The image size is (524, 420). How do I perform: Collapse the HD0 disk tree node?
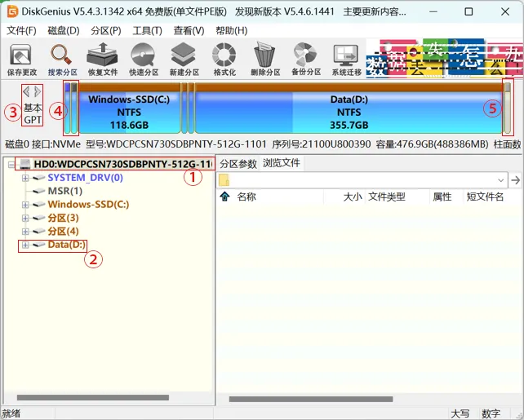tap(11, 165)
